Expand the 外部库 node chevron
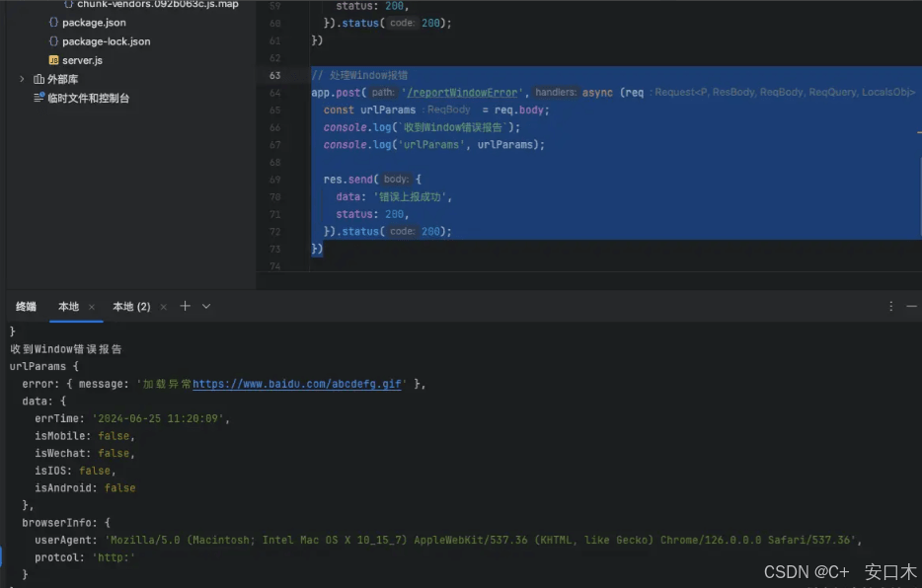The width and height of the screenshot is (922, 588). pos(22,79)
